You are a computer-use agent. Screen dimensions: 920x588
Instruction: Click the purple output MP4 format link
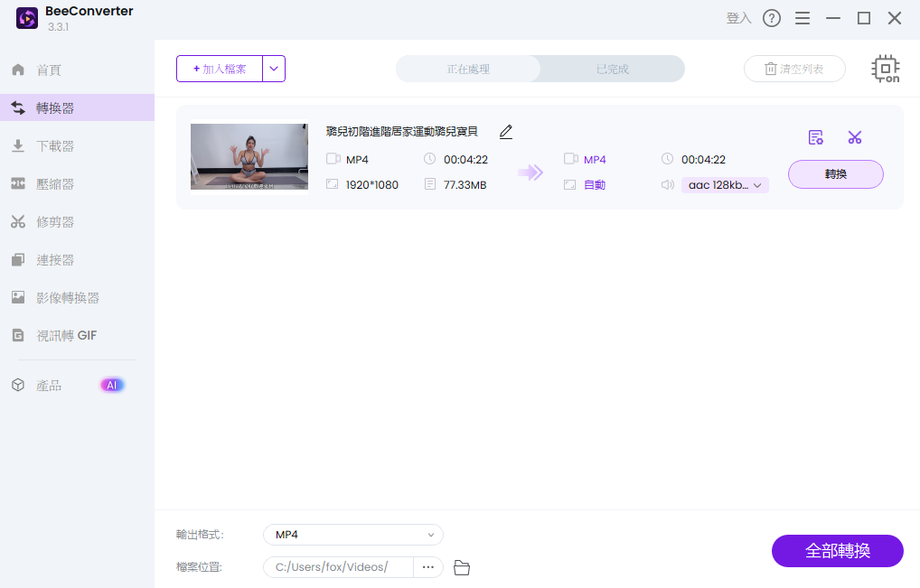tap(595, 160)
